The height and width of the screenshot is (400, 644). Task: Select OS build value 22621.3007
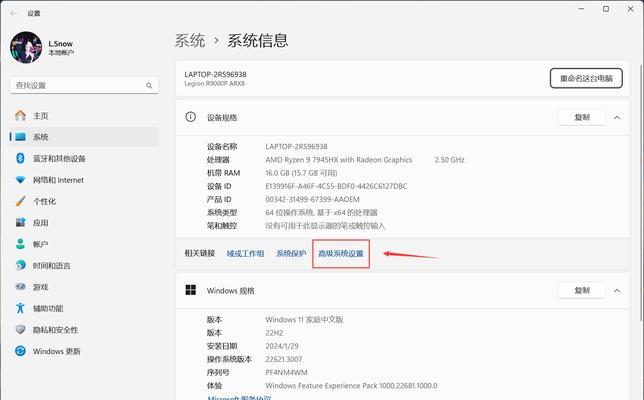point(284,359)
